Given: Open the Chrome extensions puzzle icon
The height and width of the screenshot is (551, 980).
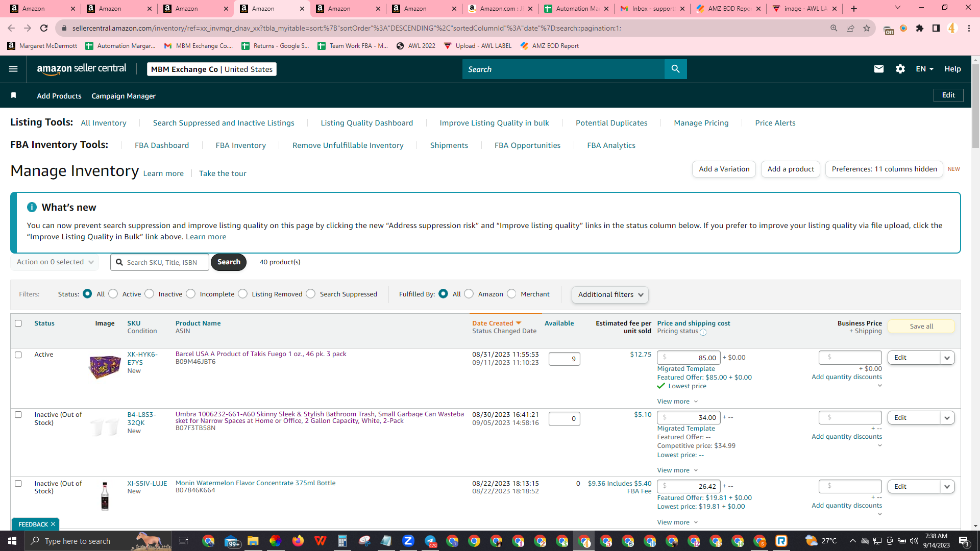Looking at the screenshot, I should tap(920, 28).
